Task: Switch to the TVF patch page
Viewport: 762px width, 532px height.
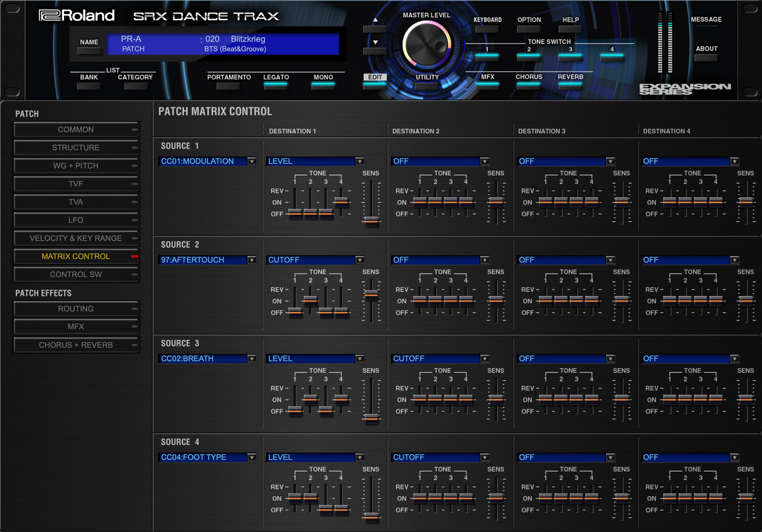Action: tap(76, 184)
